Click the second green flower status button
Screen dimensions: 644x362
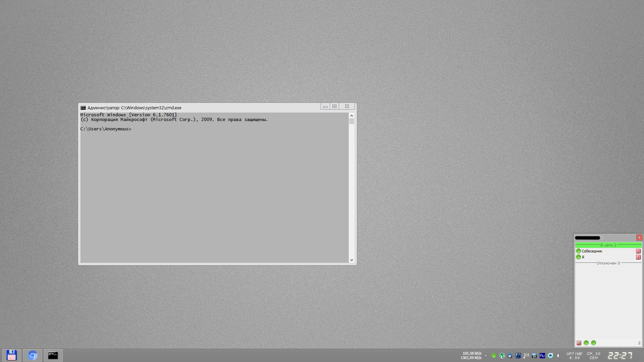(594, 343)
